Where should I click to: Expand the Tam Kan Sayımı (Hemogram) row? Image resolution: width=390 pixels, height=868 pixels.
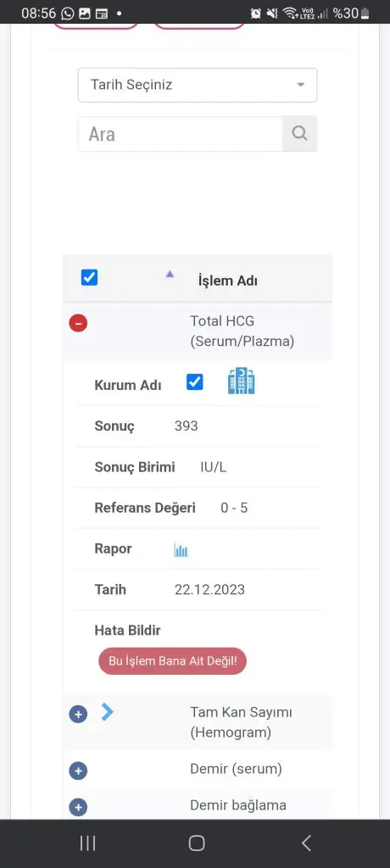[x=78, y=714]
